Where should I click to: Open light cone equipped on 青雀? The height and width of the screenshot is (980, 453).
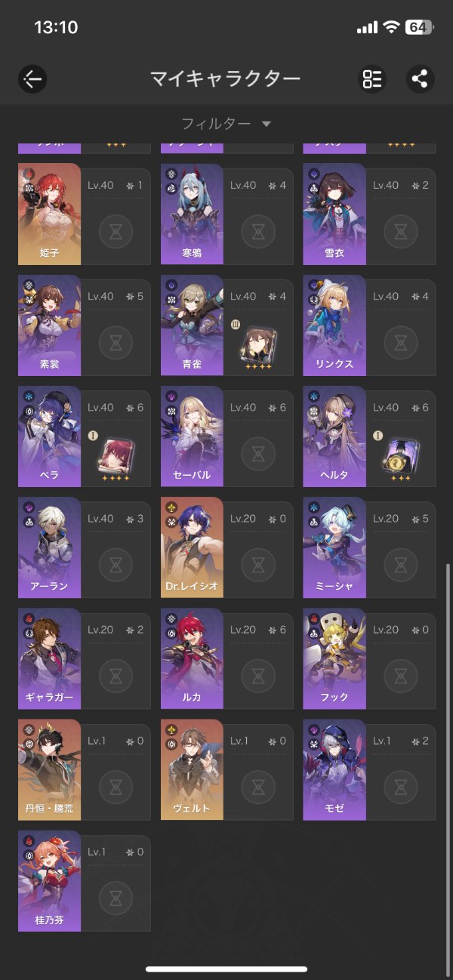258,345
